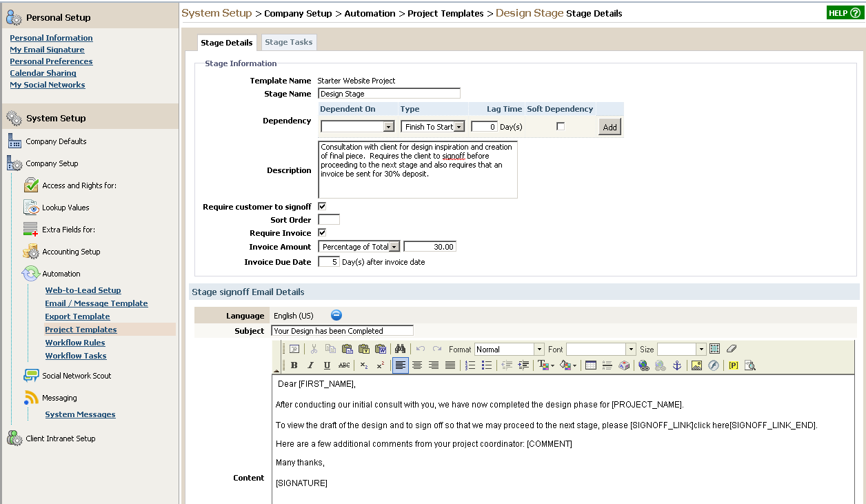Click the insert image icon in the editor
Image resolution: width=866 pixels, height=504 pixels.
(696, 365)
